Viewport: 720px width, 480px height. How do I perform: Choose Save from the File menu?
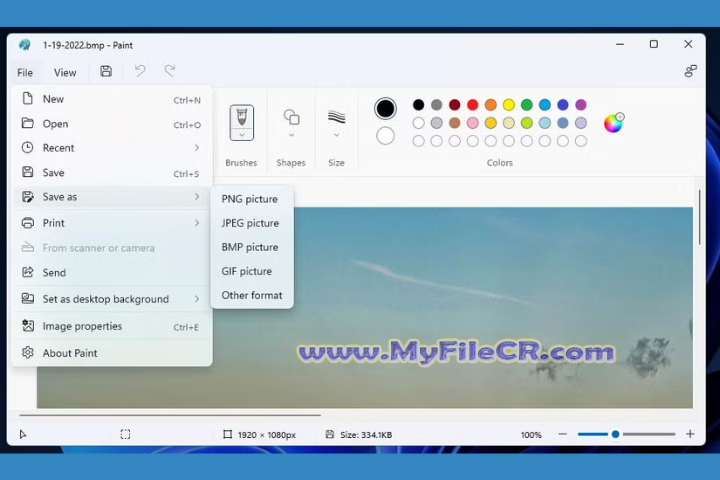(113, 173)
